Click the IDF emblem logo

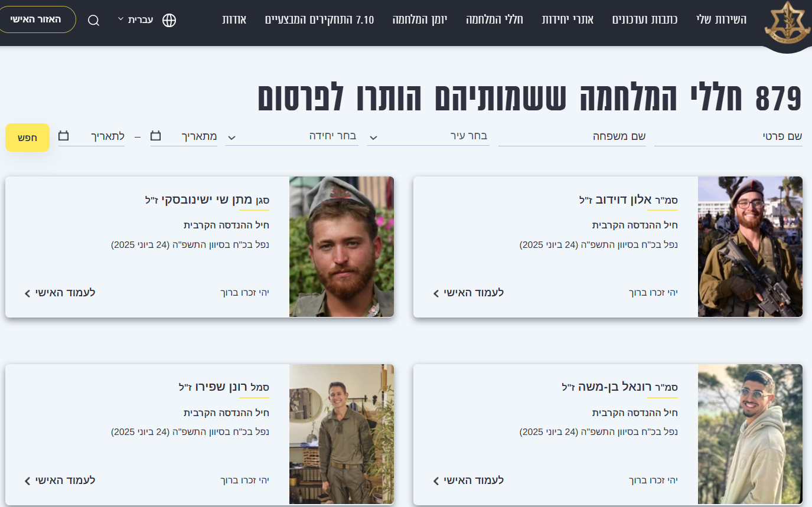[787, 22]
